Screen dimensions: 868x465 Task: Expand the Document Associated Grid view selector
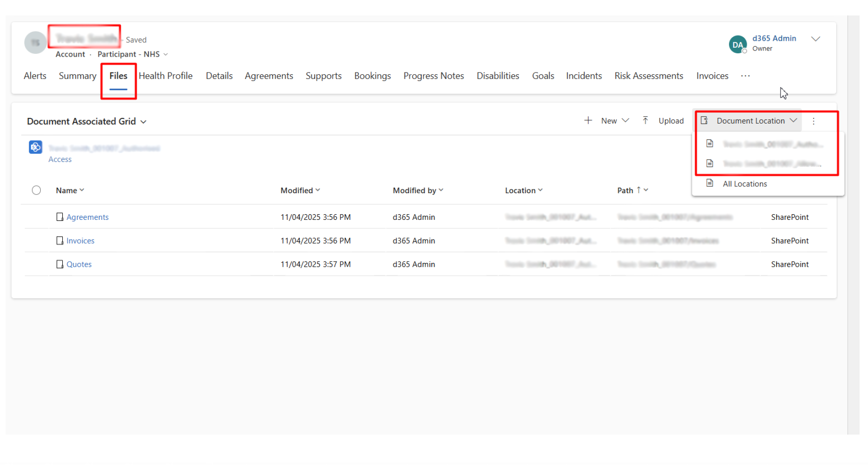click(143, 122)
